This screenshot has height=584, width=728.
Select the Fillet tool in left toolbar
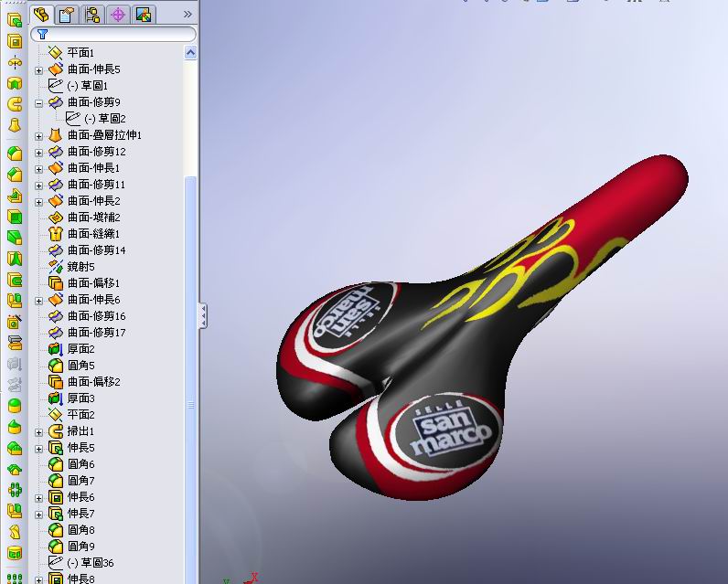pyautogui.click(x=15, y=153)
